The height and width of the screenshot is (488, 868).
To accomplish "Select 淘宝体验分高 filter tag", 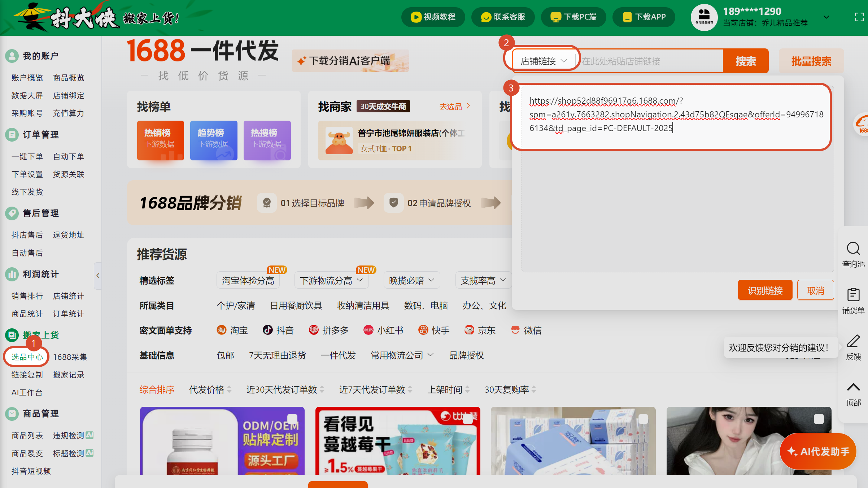I will [x=248, y=280].
